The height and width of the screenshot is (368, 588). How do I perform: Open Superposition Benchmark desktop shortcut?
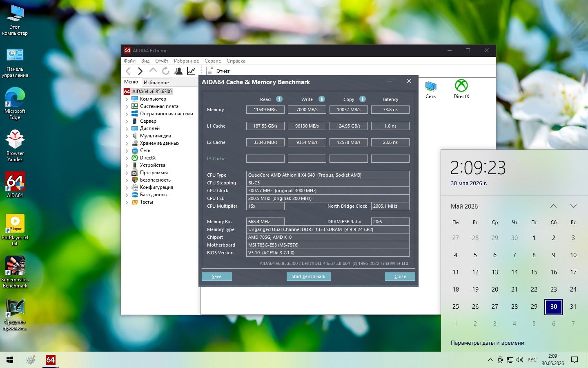tap(15, 272)
